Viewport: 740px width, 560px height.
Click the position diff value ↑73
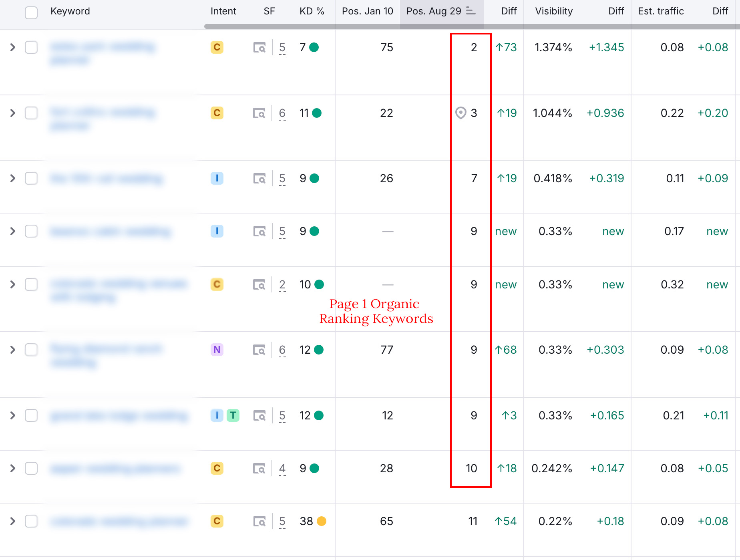pyautogui.click(x=506, y=47)
